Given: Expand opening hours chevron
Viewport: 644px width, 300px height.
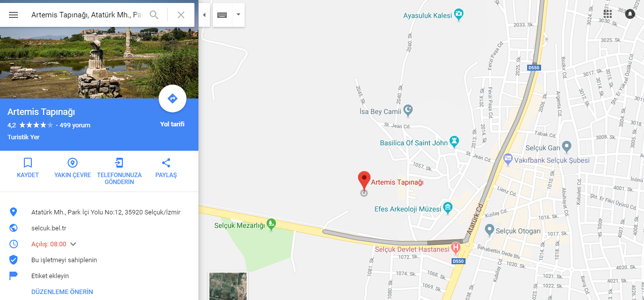Looking at the screenshot, I should 73,244.
